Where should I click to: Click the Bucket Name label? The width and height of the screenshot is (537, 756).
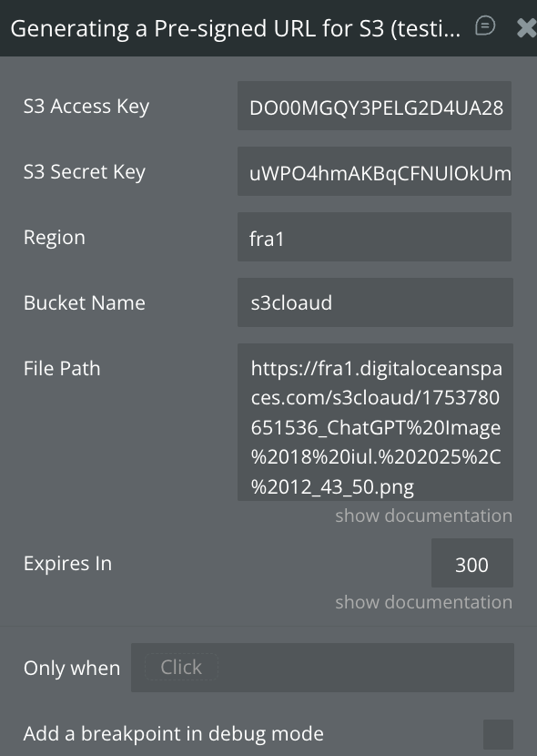click(85, 302)
